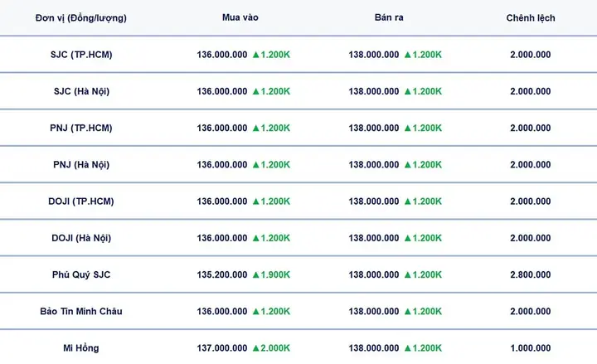Click the Mi Hồng row name

(81, 348)
